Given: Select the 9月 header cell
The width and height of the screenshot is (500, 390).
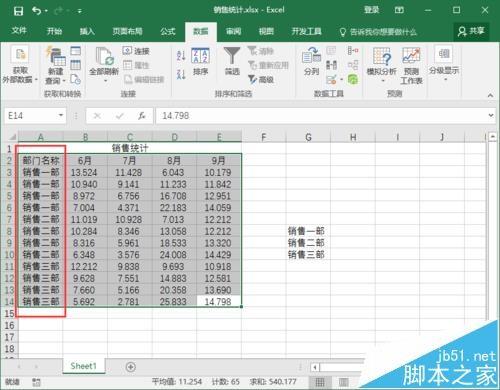Looking at the screenshot, I should (219, 161).
